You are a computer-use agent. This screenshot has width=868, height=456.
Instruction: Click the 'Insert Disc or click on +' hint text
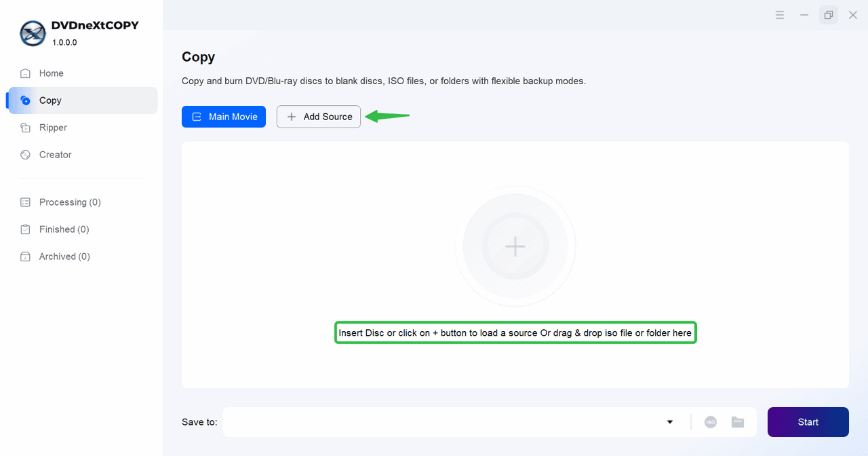coord(515,333)
